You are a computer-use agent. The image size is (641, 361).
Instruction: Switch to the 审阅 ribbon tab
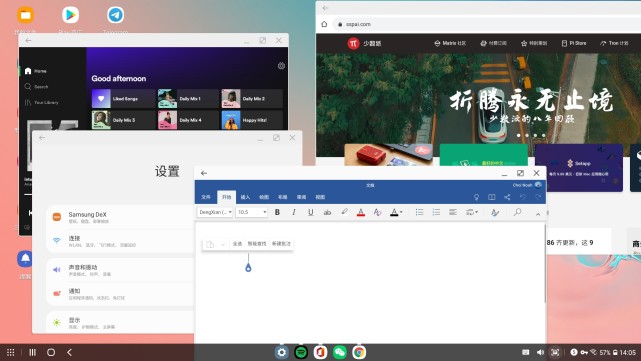[302, 197]
